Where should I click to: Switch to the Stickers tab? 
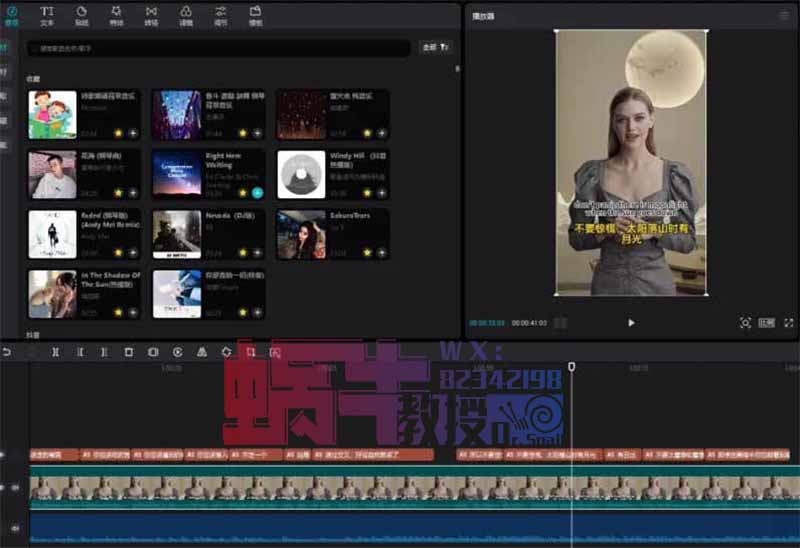[x=82, y=15]
